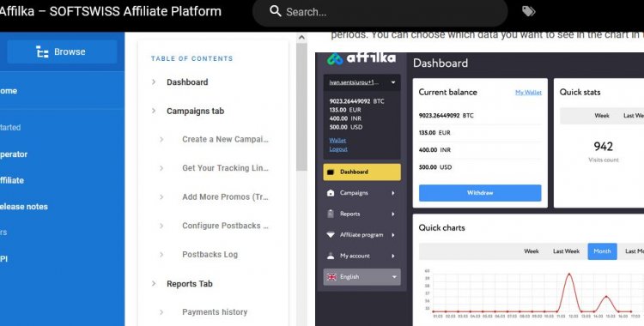Screen dimensions: 644x326
Task: Expand the My account submenu arrow
Action: (393, 256)
